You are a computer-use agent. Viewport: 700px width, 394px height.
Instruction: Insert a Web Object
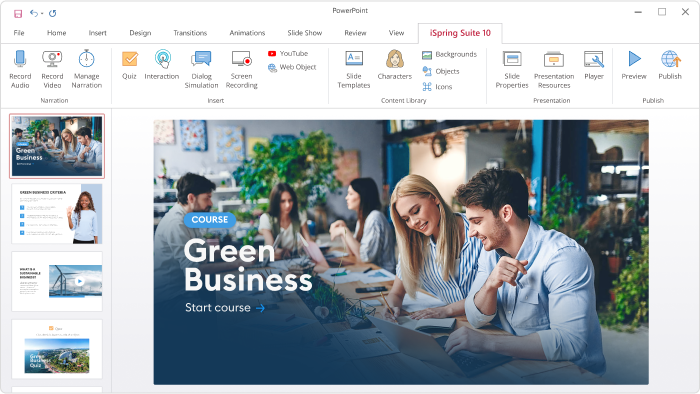(x=292, y=67)
